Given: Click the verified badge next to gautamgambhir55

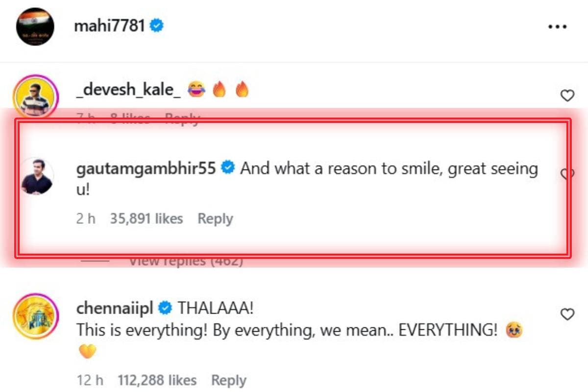Looking at the screenshot, I should point(227,168).
